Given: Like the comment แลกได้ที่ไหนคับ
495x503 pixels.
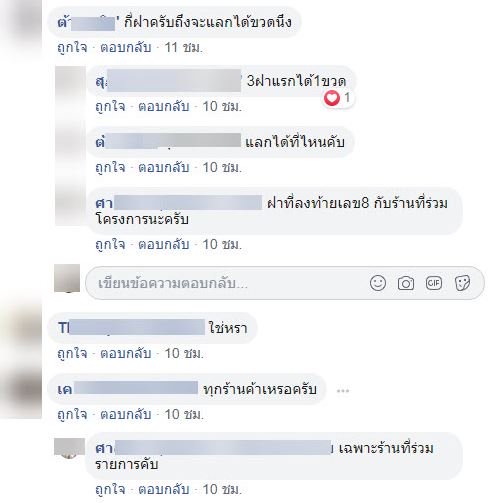Looking at the screenshot, I should pos(110,167).
